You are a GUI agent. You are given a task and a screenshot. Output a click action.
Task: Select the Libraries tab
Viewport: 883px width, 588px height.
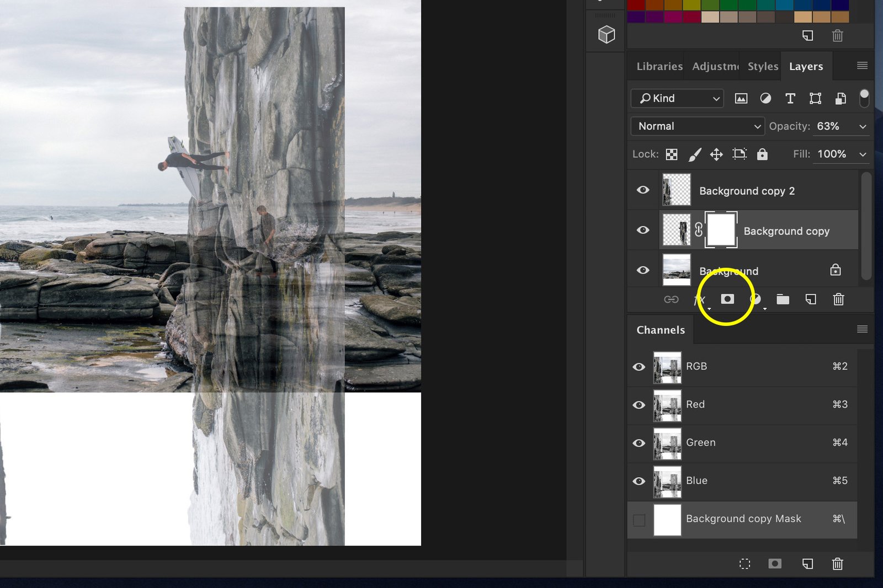point(659,66)
